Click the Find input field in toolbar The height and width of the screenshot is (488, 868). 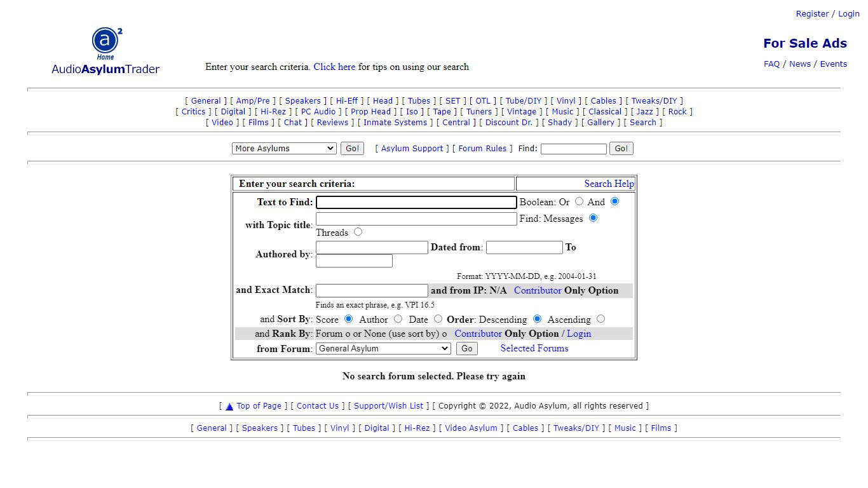574,149
